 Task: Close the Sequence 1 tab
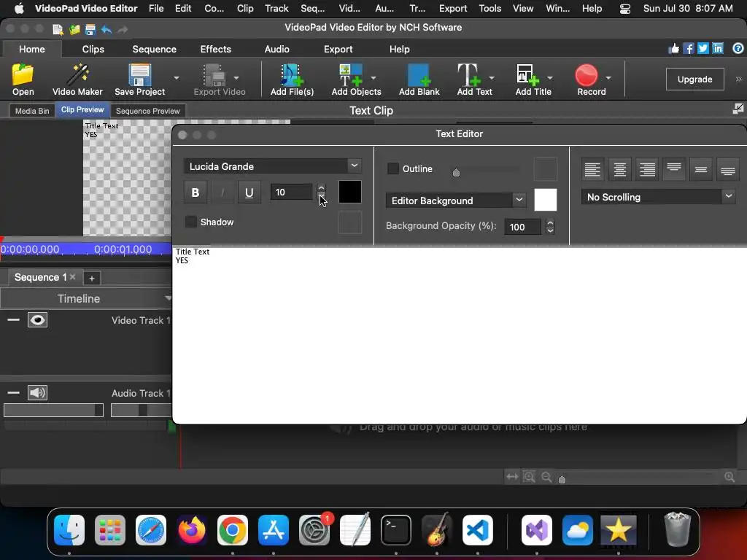[72, 276]
